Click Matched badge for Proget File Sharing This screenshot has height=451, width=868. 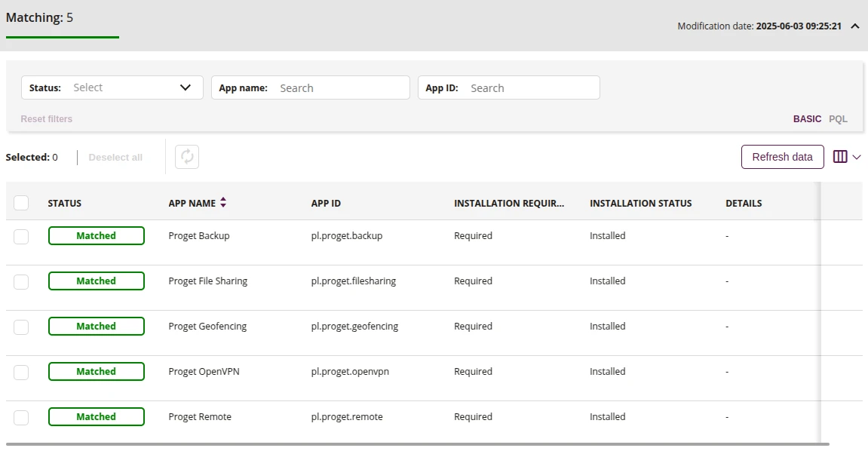pos(97,281)
